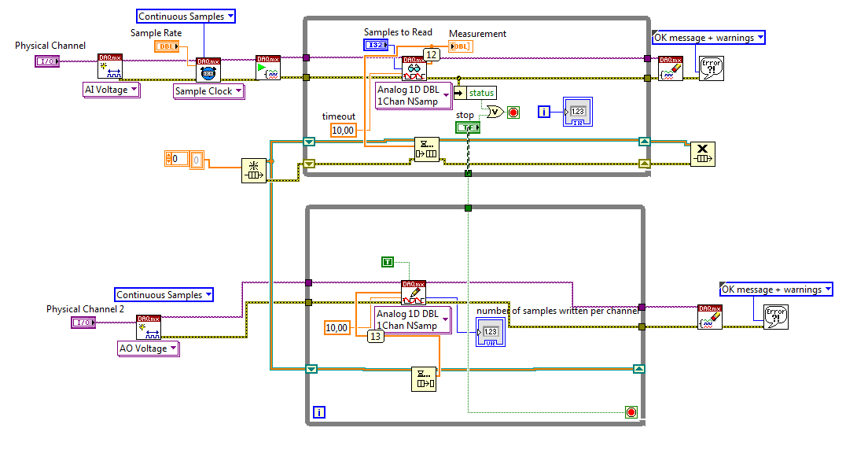The width and height of the screenshot is (868, 450).
Task: Select the Release Queue node
Action: point(702,153)
